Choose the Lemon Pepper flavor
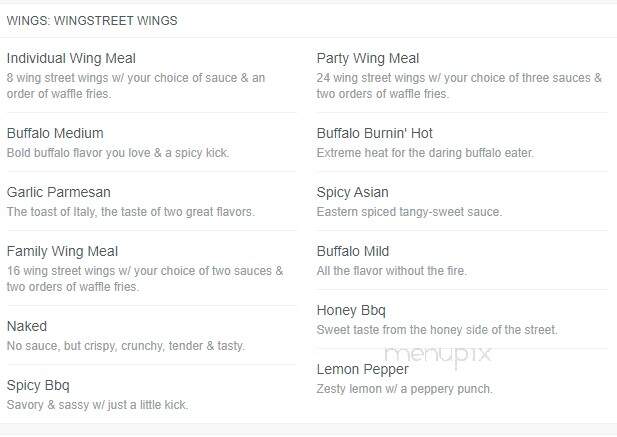This screenshot has width=617, height=437. tap(363, 369)
